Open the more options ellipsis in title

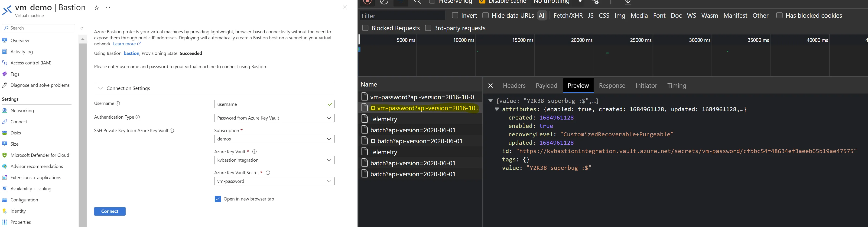coord(108,7)
